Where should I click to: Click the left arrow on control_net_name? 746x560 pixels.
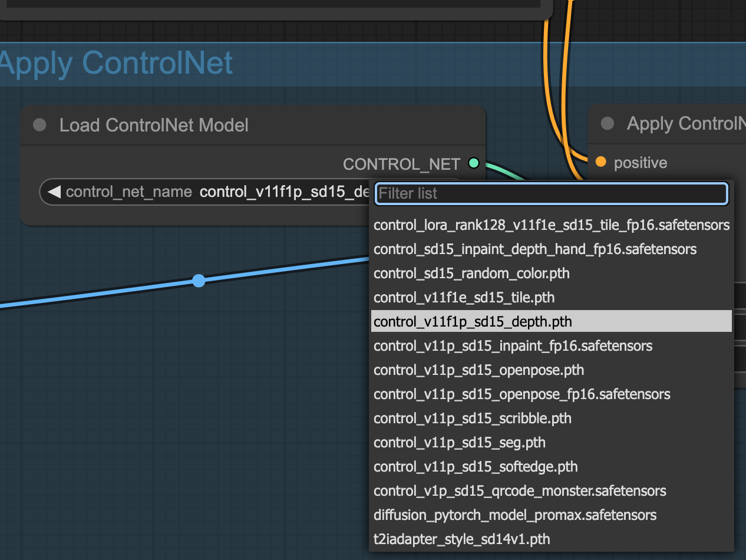tap(54, 192)
